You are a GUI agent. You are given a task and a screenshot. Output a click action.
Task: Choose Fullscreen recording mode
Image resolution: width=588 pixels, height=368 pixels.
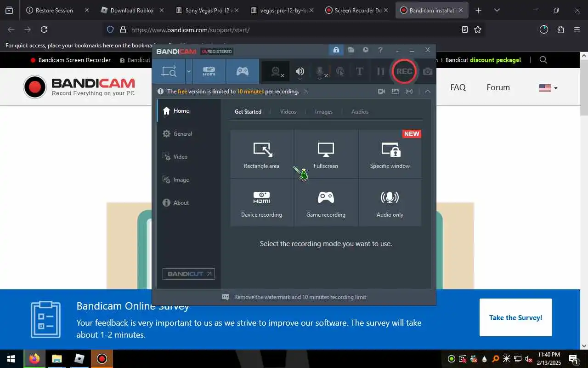(x=326, y=154)
